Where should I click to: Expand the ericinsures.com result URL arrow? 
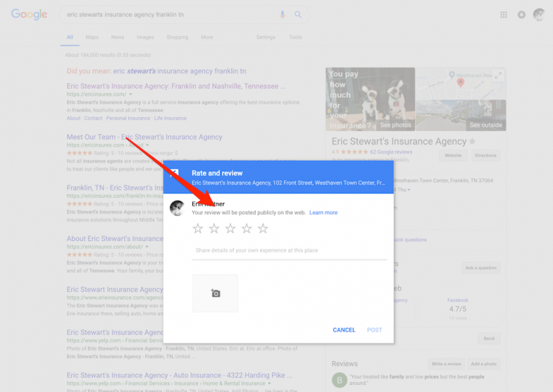coord(130,94)
